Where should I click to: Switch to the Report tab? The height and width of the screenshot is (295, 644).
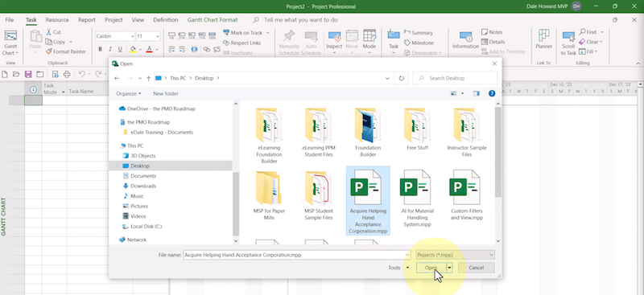[x=87, y=20]
